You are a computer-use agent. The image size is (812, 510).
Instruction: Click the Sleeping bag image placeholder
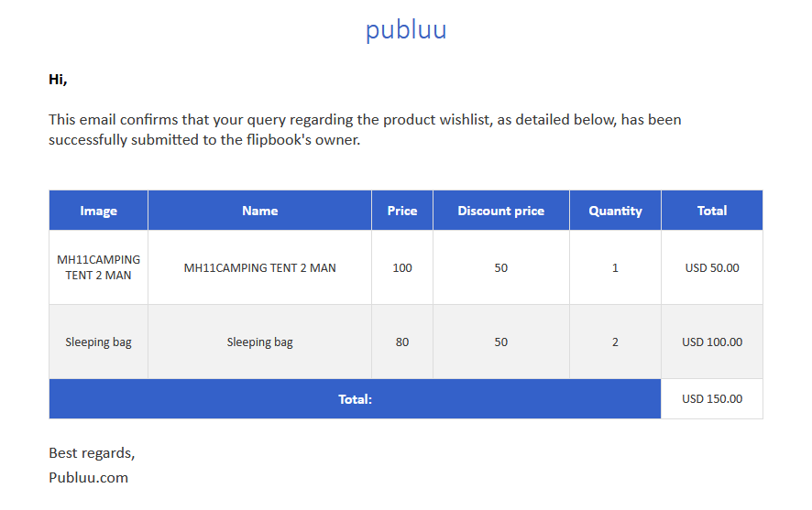point(98,342)
